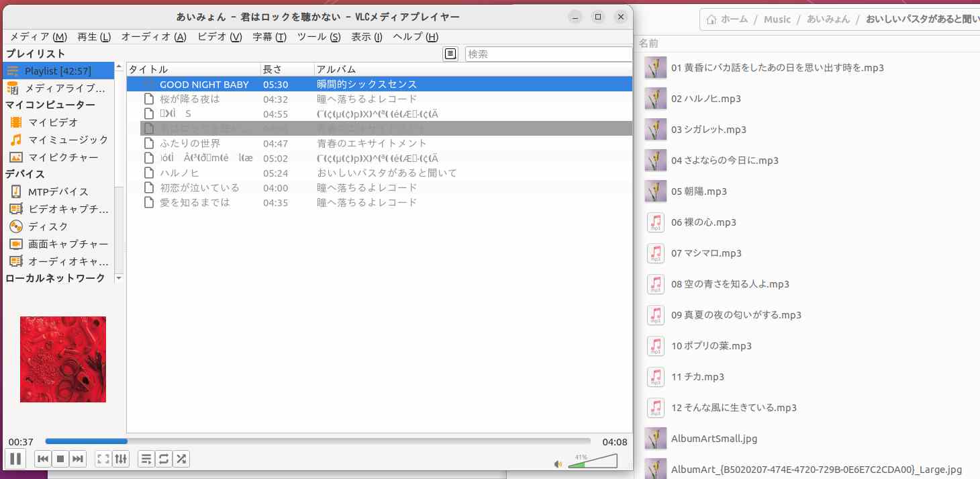980x479 pixels.
Task: Skip to the next track
Action: (x=78, y=459)
